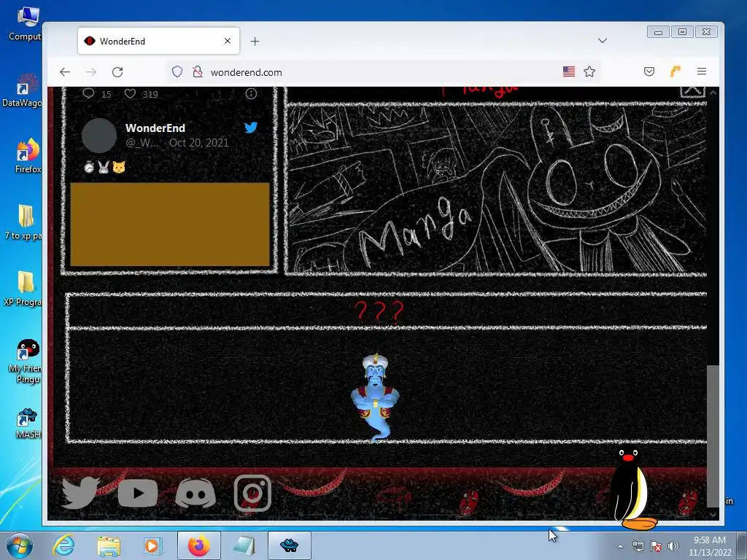The width and height of the screenshot is (747, 560).
Task: Click the volume speaker tray icon
Action: [673, 546]
